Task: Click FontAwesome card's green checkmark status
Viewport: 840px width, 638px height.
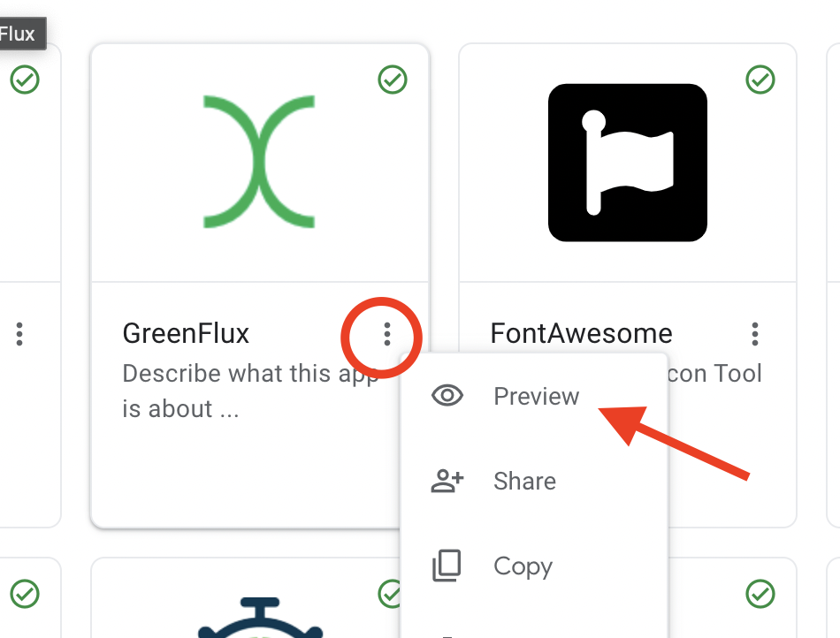Action: pyautogui.click(x=760, y=80)
